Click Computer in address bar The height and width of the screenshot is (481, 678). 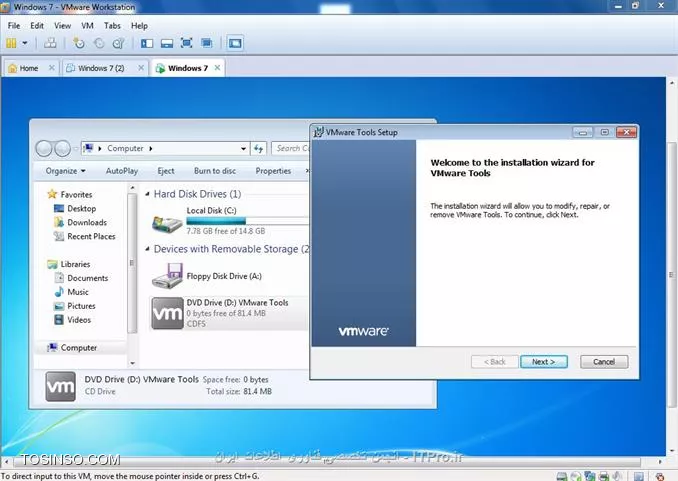tap(125, 148)
